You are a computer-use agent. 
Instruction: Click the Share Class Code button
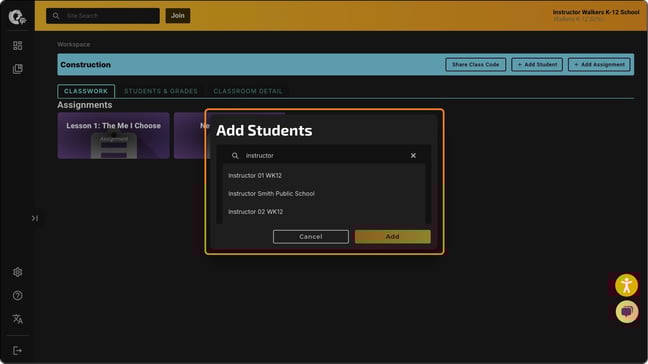pyautogui.click(x=475, y=64)
